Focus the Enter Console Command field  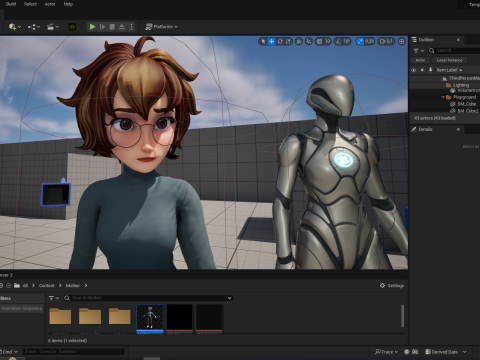point(73,352)
